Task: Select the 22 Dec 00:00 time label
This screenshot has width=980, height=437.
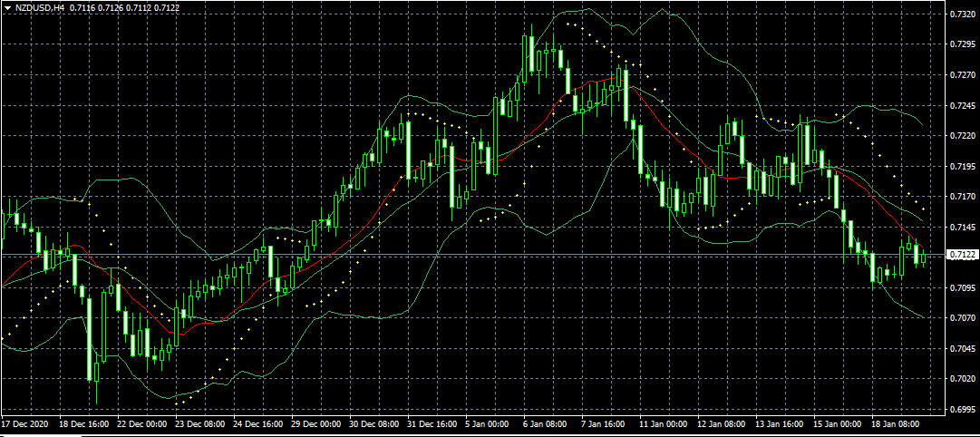Action: click(x=141, y=423)
